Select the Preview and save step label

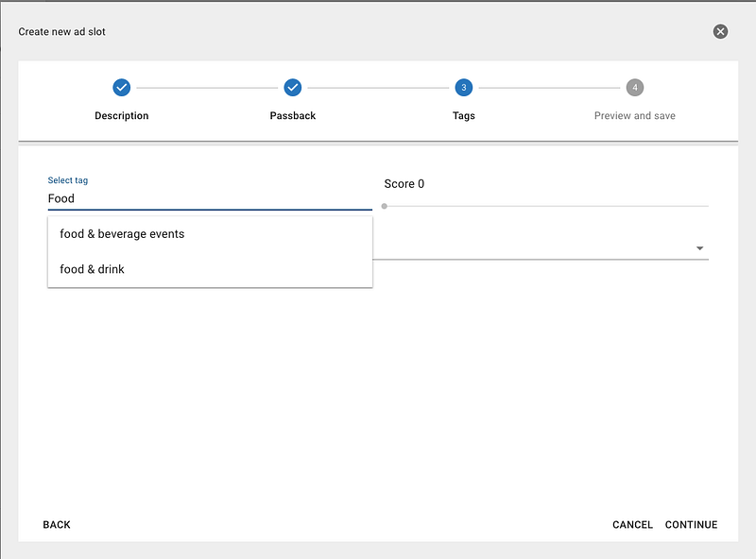coord(634,115)
